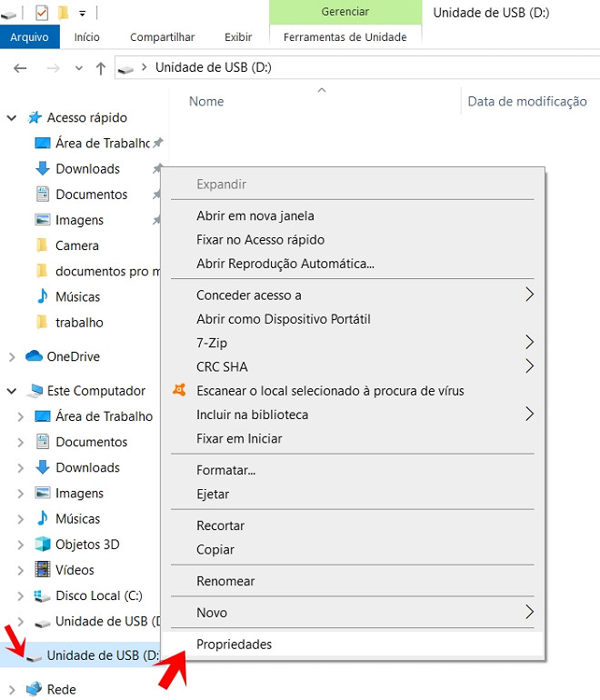The image size is (600, 700).
Task: Open Área de Trabalho under Acesso rápido
Action: click(x=102, y=143)
